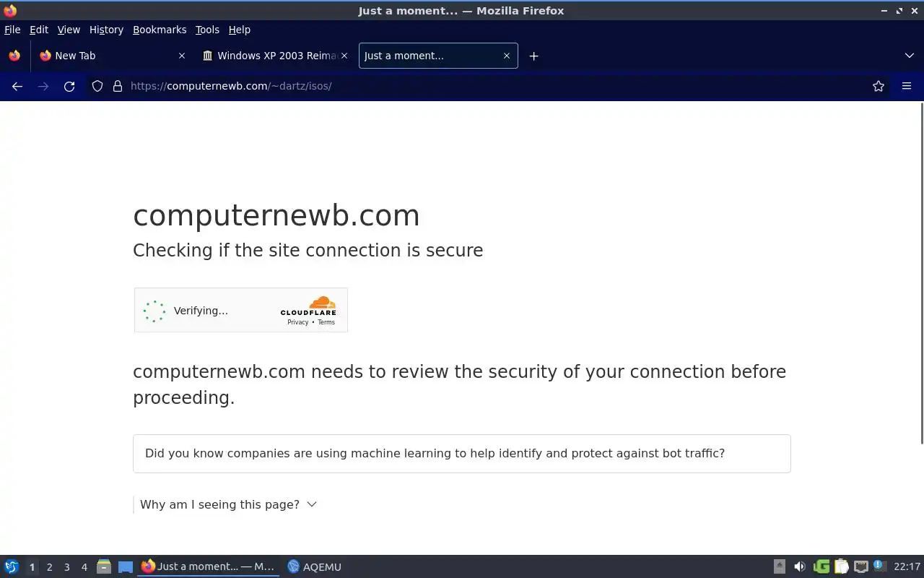Open Cloudflare Privacy link
Viewport: 924px width, 578px height.
coord(297,322)
